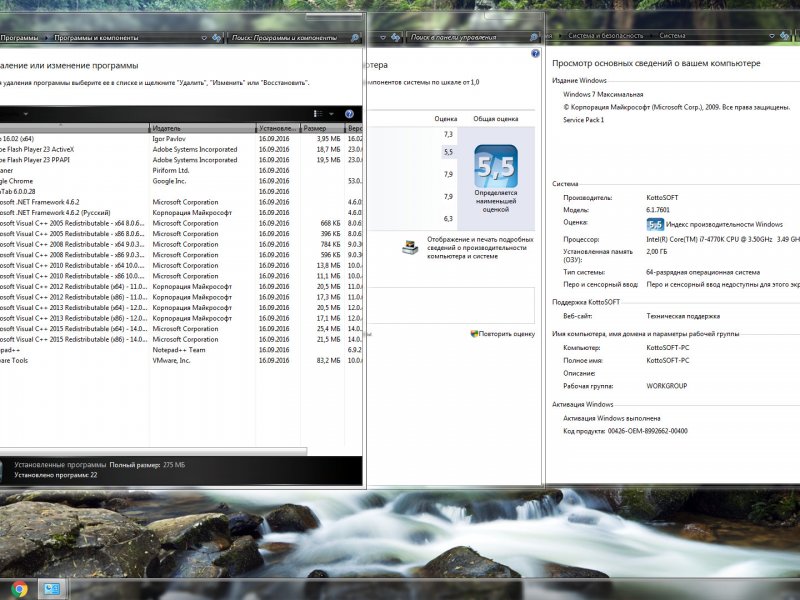Click model value 6.1.7601
800x600 pixels.
pyautogui.click(x=658, y=210)
